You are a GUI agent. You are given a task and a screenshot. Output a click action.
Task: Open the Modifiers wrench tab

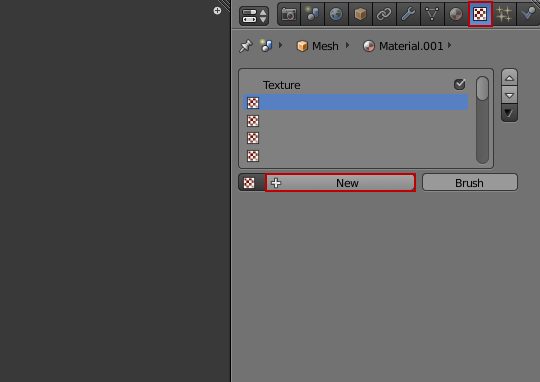(408, 14)
